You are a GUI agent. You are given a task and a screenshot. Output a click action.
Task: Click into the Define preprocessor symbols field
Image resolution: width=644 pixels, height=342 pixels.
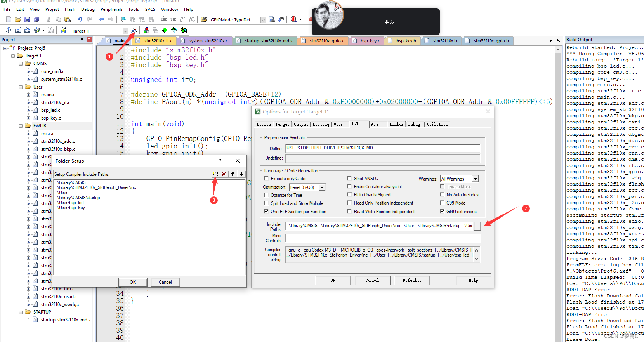(383, 148)
